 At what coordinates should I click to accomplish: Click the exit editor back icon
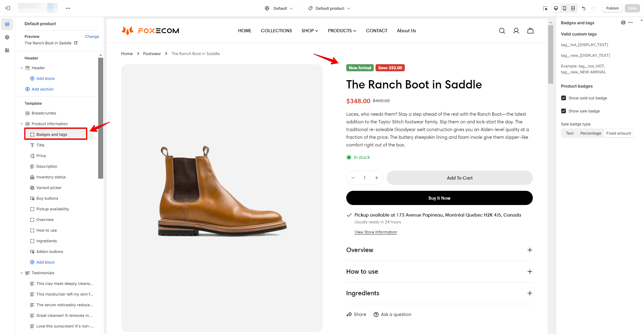tap(8, 8)
